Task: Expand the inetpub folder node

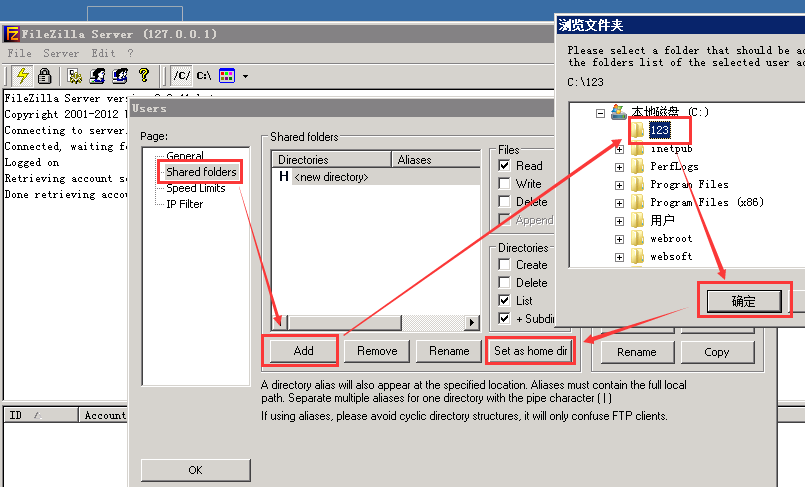Action: pyautogui.click(x=620, y=149)
